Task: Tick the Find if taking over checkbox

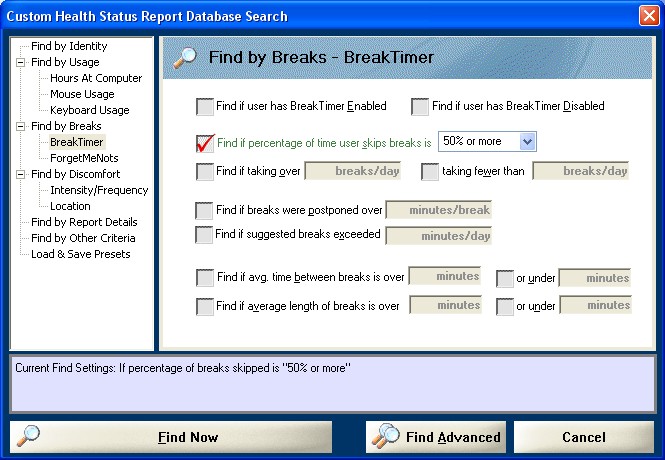Action: pos(205,172)
